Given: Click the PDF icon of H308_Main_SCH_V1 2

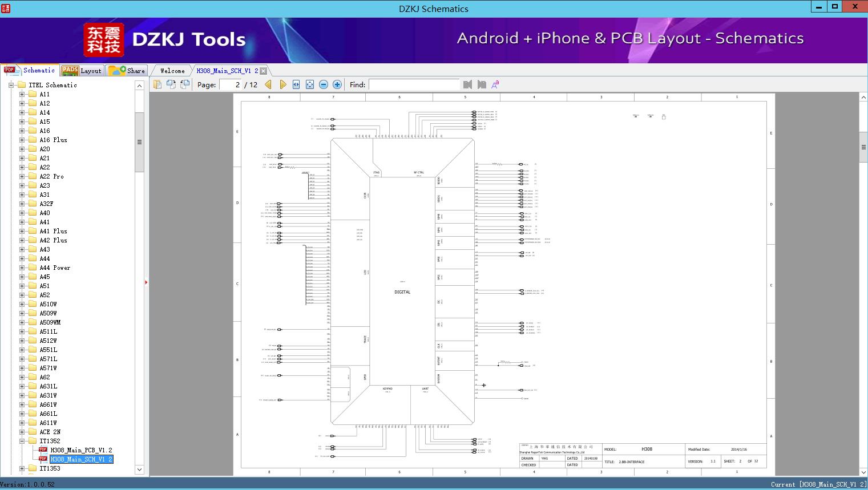Looking at the screenshot, I should point(43,459).
